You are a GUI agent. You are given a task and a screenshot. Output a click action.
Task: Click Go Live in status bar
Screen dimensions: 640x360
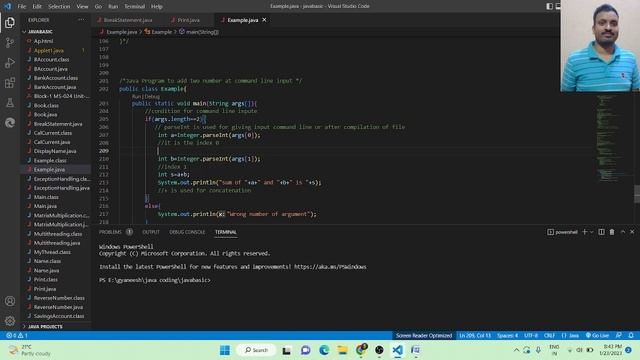(x=598, y=335)
